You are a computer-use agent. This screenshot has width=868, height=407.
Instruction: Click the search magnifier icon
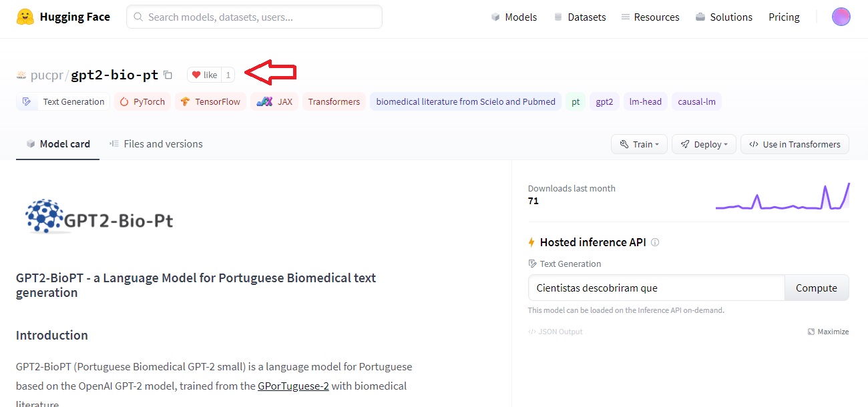tap(138, 17)
